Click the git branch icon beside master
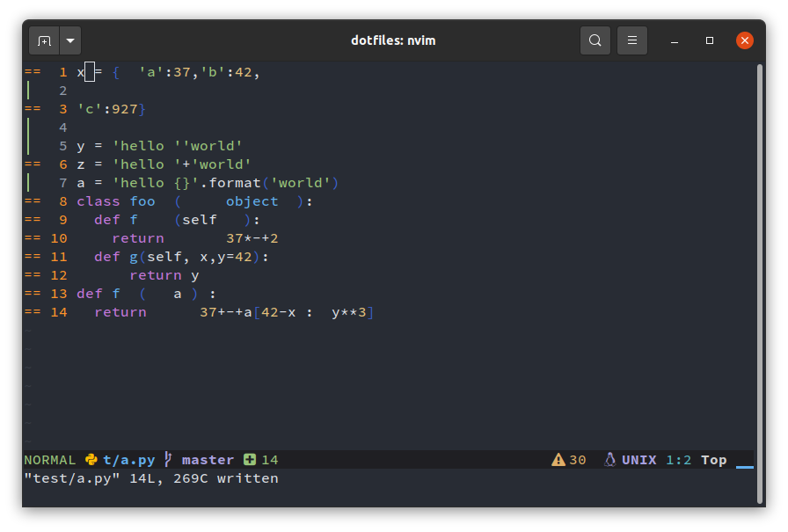The height and width of the screenshot is (532, 788). pos(166,459)
